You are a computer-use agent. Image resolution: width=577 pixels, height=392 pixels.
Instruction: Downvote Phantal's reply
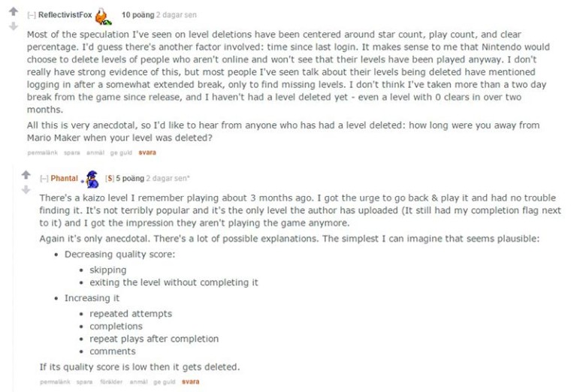[x=26, y=190]
